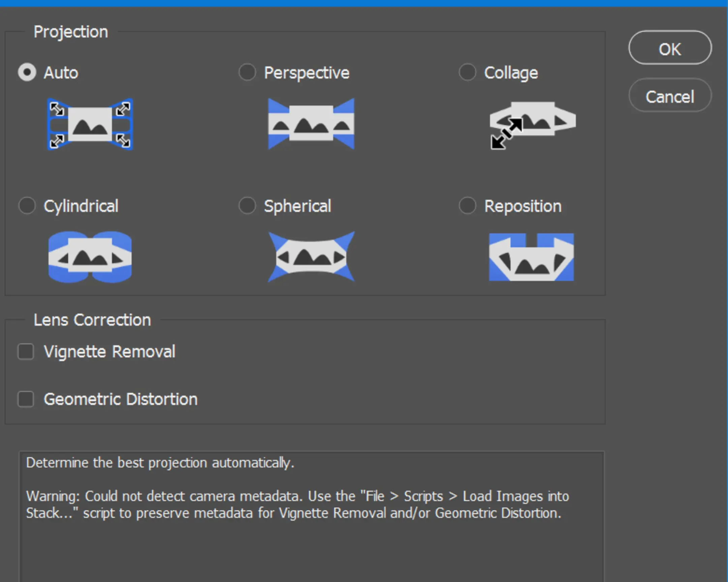Click the dialog title bar
The height and width of the screenshot is (582, 728).
364,3
